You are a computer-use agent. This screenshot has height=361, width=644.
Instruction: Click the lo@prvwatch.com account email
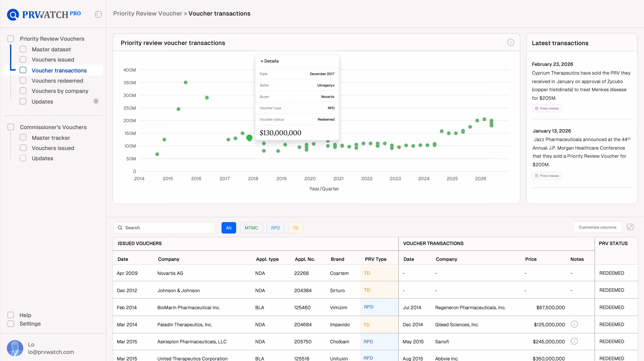51,352
